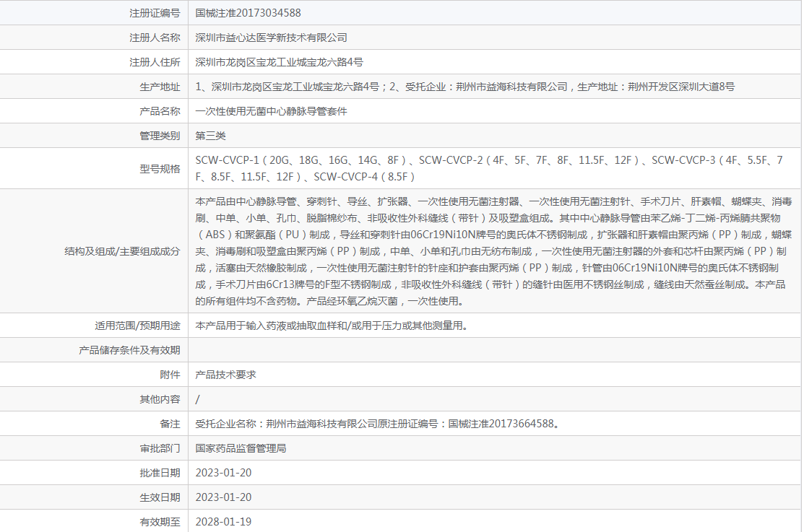Click the 审批部门 label

pos(160,448)
